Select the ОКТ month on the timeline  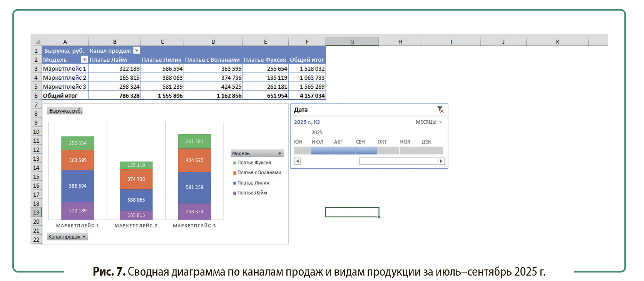(388, 150)
